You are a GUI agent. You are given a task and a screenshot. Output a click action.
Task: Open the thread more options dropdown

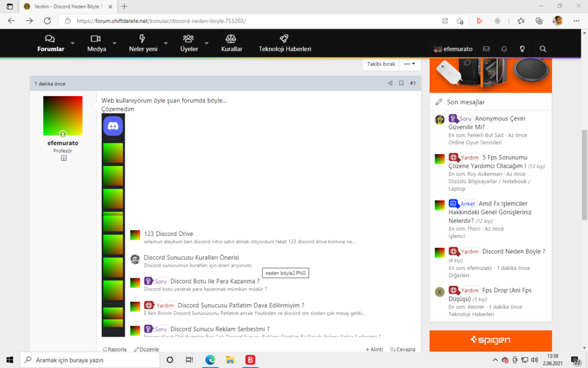tap(410, 64)
